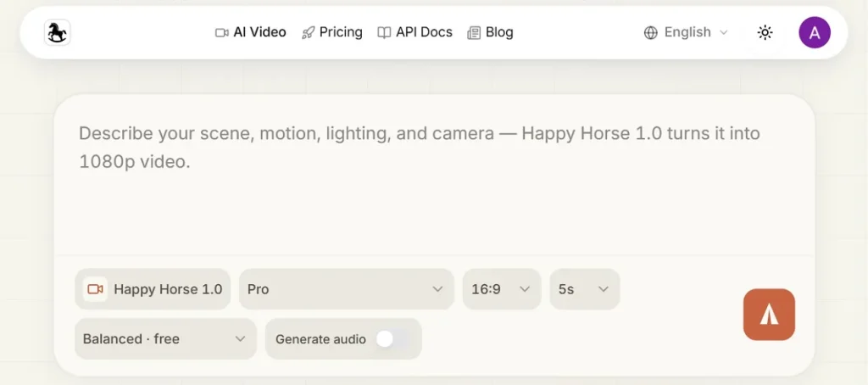The height and width of the screenshot is (385, 868).
Task: Select the Happy Horse 1.0 model button
Action: click(153, 289)
